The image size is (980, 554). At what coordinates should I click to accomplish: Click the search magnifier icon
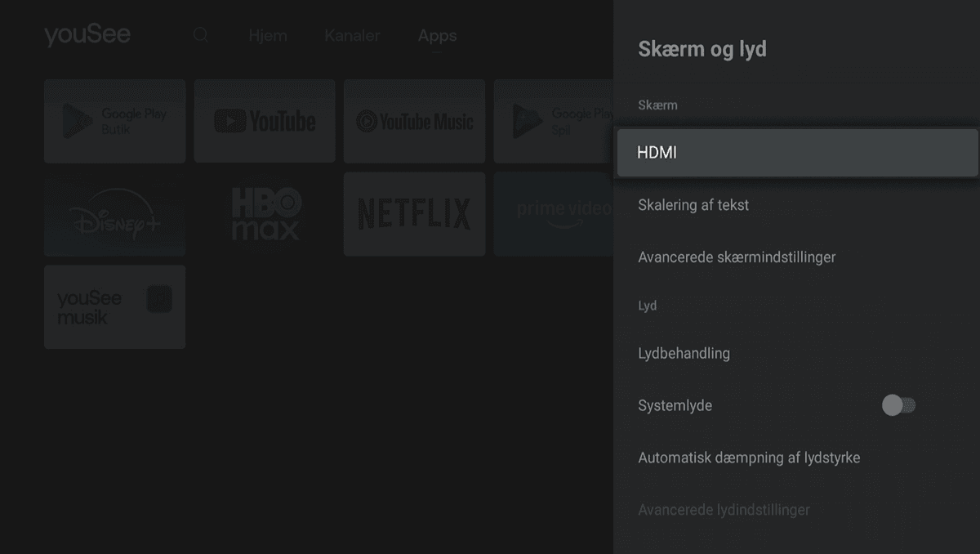point(200,36)
